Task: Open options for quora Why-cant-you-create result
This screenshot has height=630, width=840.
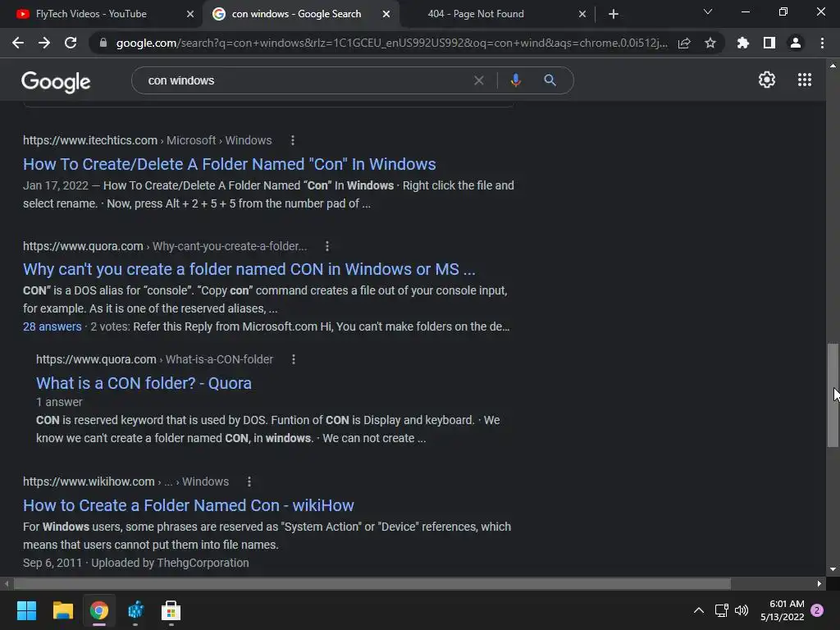Action: point(327,246)
